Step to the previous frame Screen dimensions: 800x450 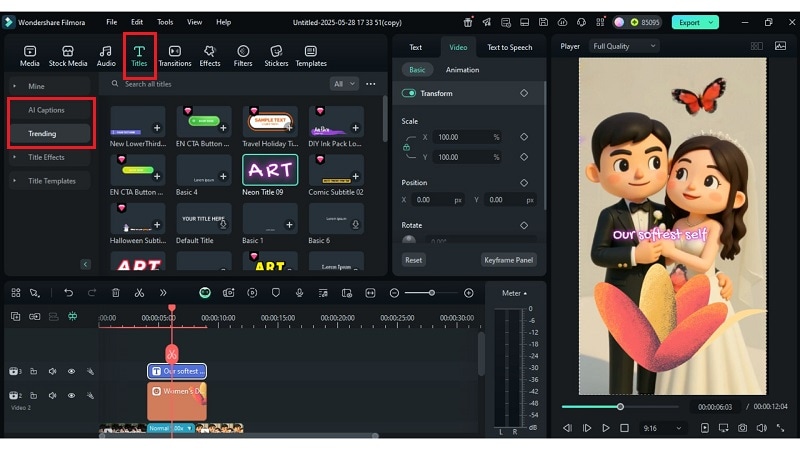pos(567,428)
